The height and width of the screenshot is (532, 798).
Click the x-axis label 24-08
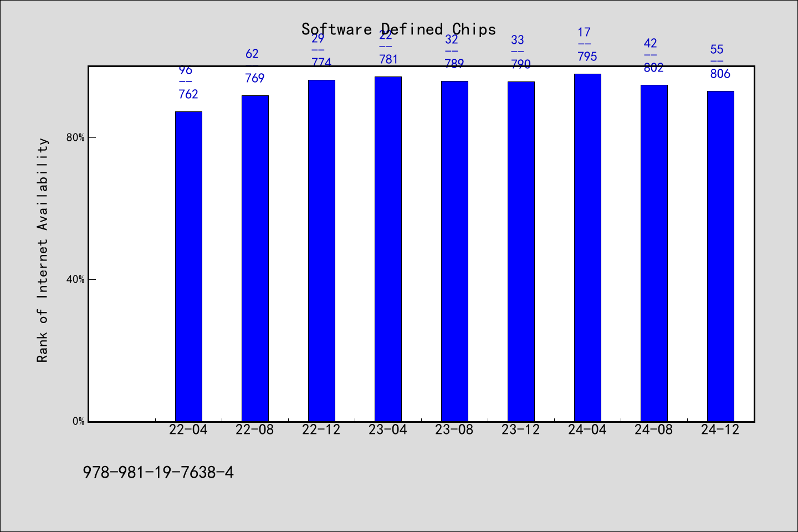654,429
